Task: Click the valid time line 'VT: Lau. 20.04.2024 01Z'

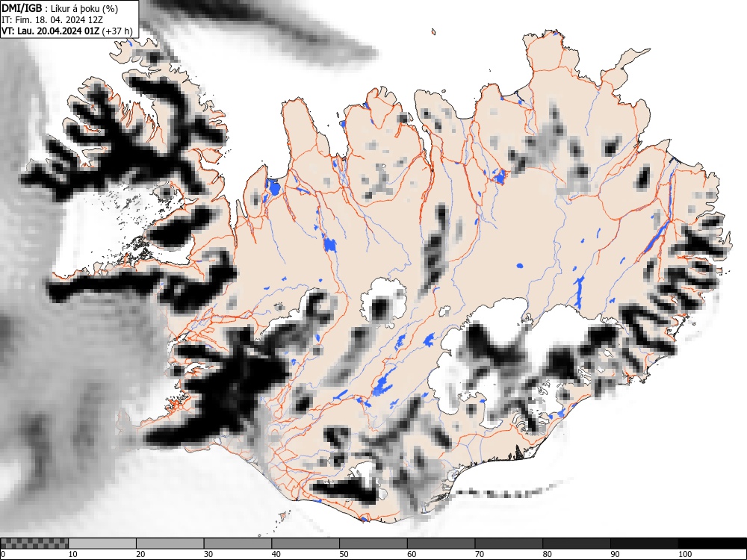Action: 51,31
